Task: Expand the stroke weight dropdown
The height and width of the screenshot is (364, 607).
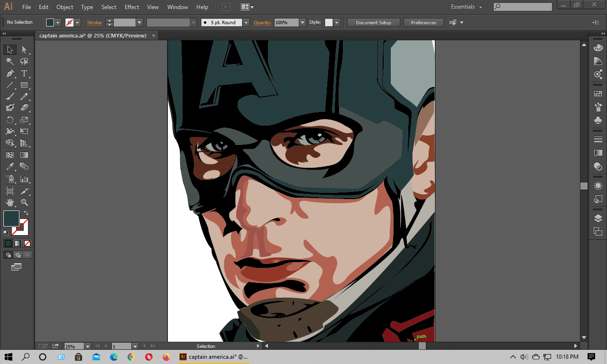Action: tap(139, 22)
